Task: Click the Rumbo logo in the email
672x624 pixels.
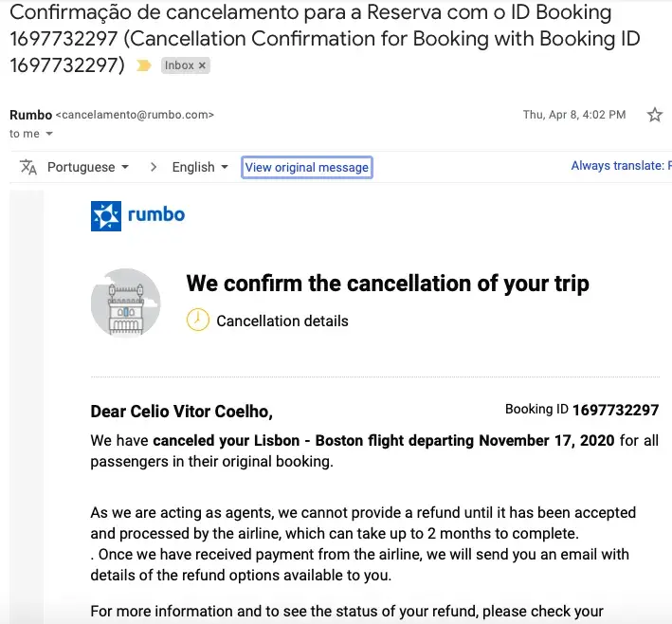Action: pos(137,215)
